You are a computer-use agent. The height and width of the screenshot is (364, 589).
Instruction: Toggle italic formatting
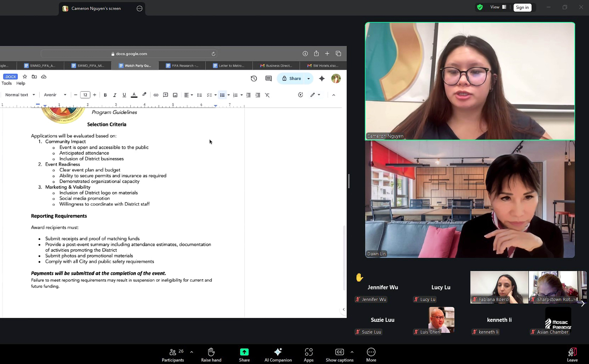115,95
